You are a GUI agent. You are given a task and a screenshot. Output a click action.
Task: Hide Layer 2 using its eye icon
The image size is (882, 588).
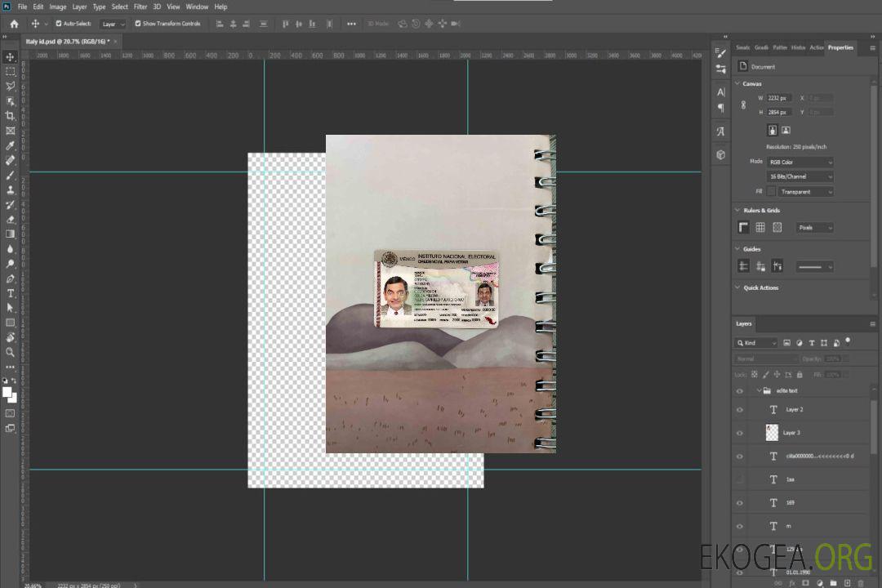coord(740,410)
